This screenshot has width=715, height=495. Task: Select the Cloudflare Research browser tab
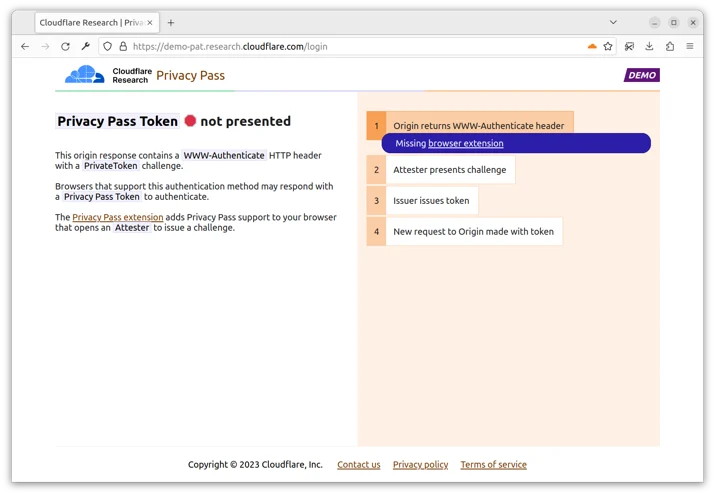coord(97,22)
